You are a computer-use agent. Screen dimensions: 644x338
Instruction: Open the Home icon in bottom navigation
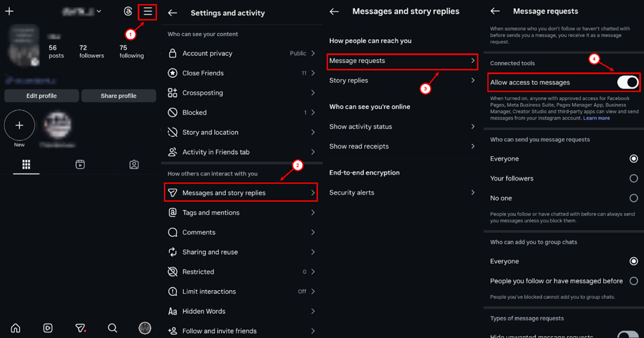click(15, 328)
